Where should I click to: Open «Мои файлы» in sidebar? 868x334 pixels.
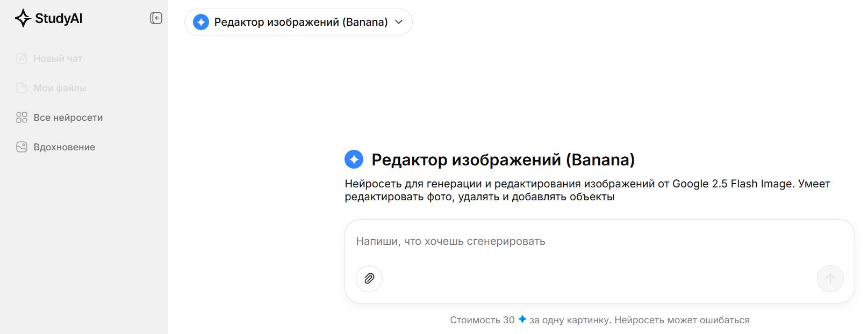pos(60,88)
